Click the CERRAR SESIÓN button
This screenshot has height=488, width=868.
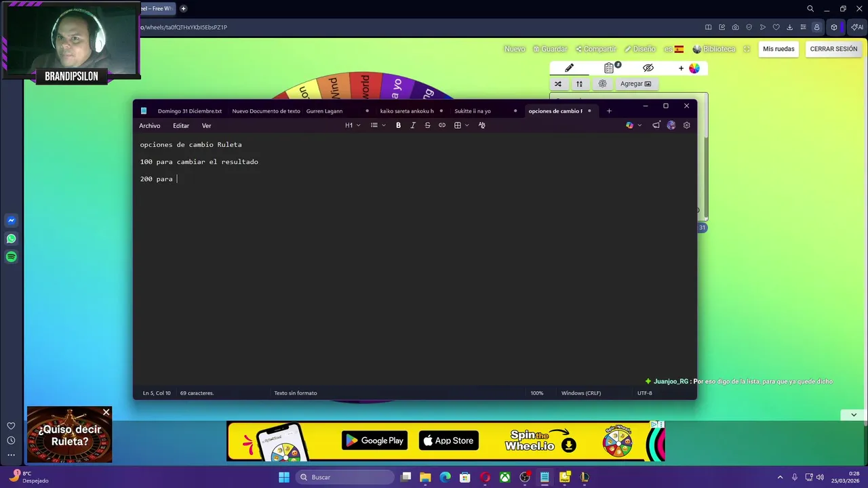[x=833, y=49]
